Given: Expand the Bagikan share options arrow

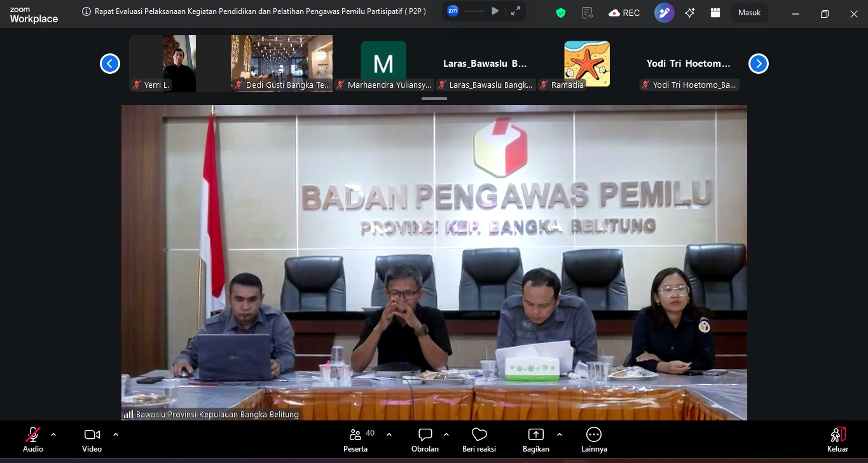Looking at the screenshot, I should pos(560,434).
